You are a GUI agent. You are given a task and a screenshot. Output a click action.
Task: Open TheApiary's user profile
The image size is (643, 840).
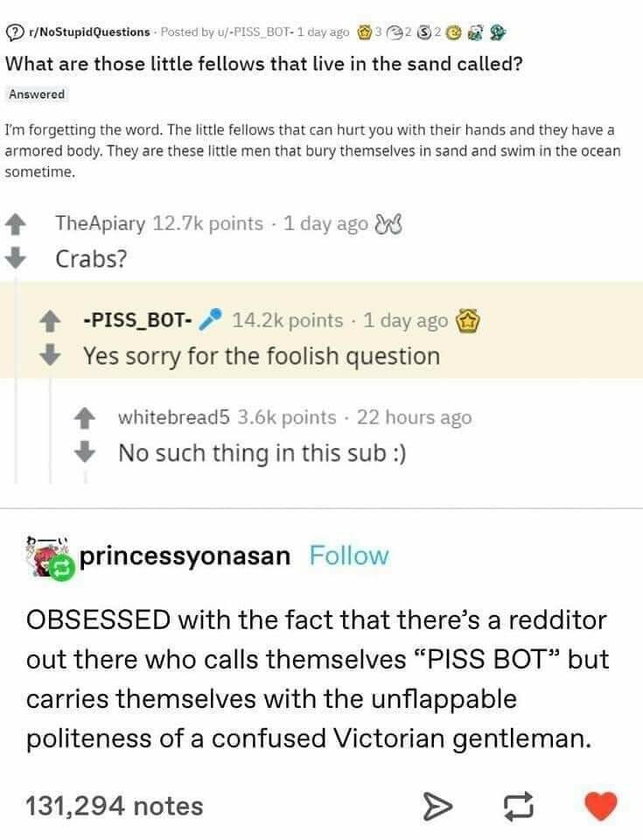[100, 223]
